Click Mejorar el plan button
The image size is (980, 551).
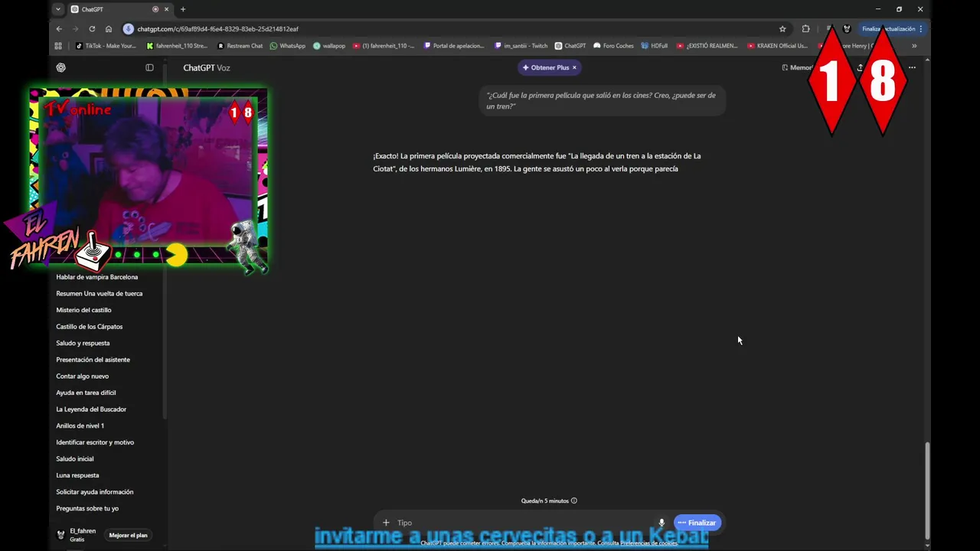(128, 536)
